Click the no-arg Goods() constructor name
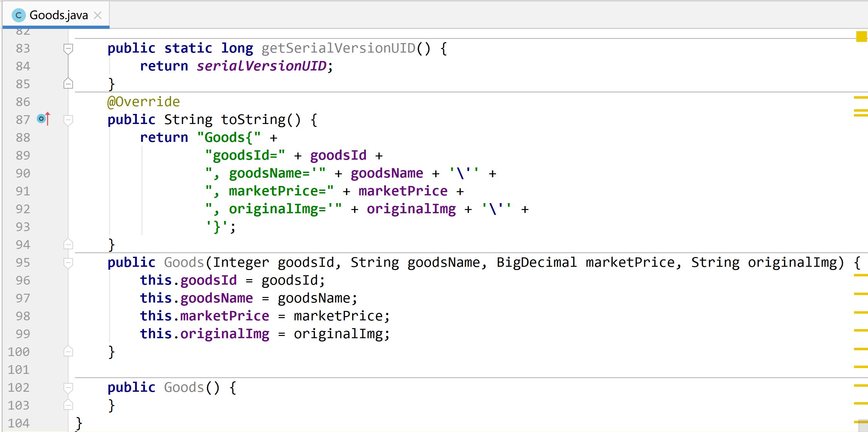Image resolution: width=868 pixels, height=432 pixels. 184,387
